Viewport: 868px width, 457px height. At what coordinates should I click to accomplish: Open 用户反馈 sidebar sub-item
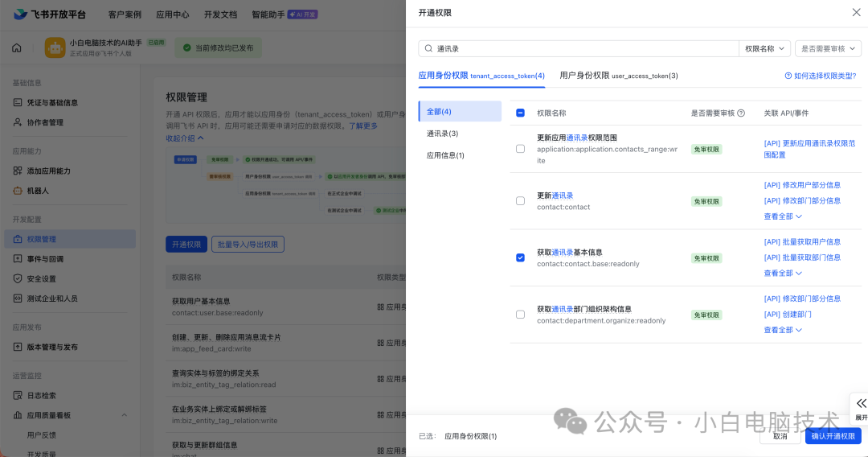[42, 435]
